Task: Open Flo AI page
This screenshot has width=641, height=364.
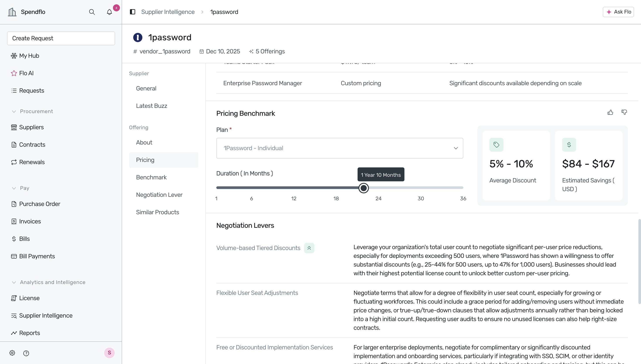Action: pos(26,73)
